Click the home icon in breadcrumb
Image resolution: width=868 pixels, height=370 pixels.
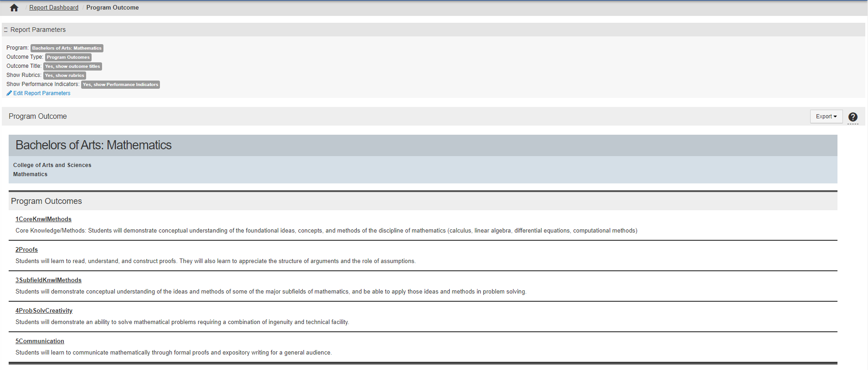(x=14, y=8)
